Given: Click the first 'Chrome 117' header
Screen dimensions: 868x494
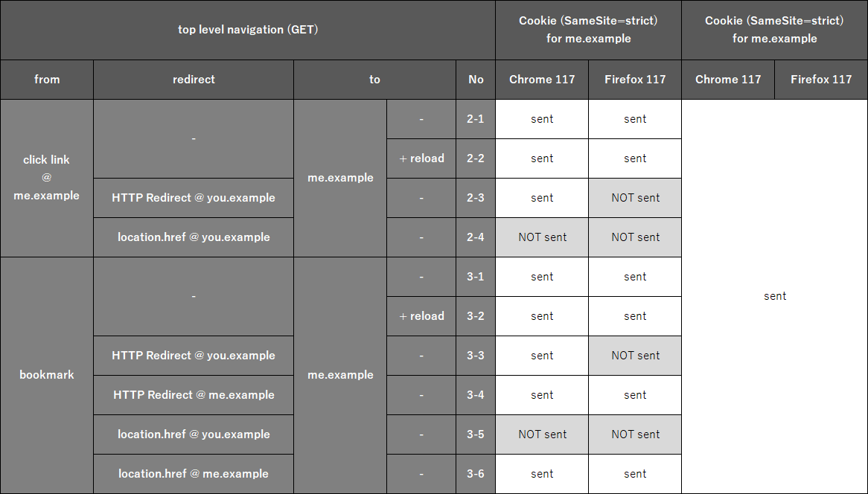Looking at the screenshot, I should point(542,80).
